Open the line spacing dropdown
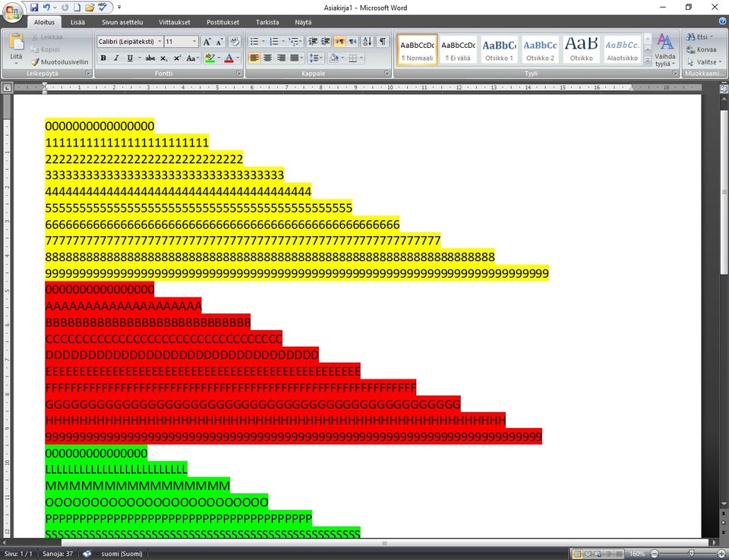Screen dimensions: 729x560 coord(316,58)
